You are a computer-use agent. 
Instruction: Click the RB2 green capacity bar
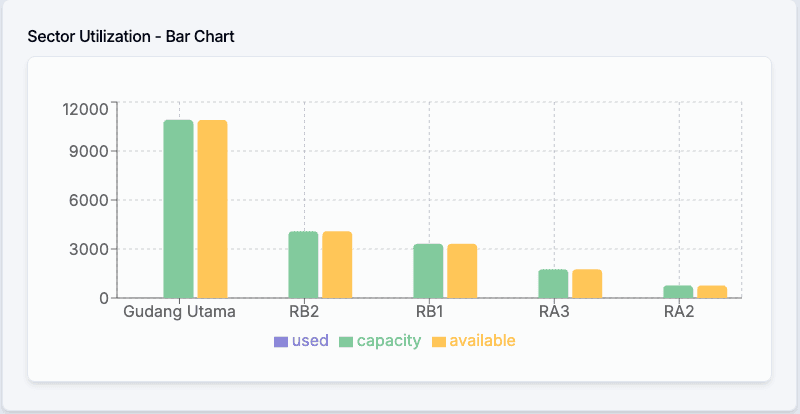pyautogui.click(x=304, y=265)
